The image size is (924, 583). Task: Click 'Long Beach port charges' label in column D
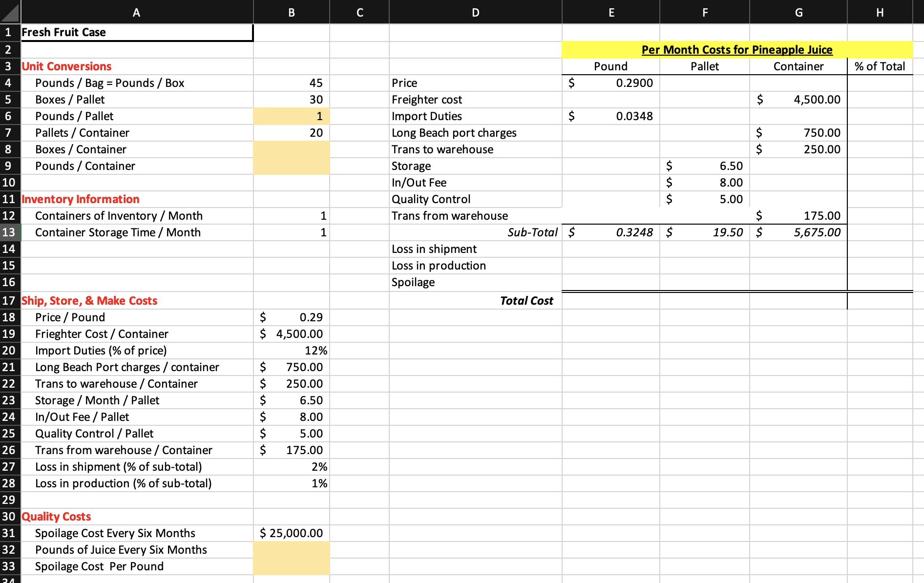[454, 133]
